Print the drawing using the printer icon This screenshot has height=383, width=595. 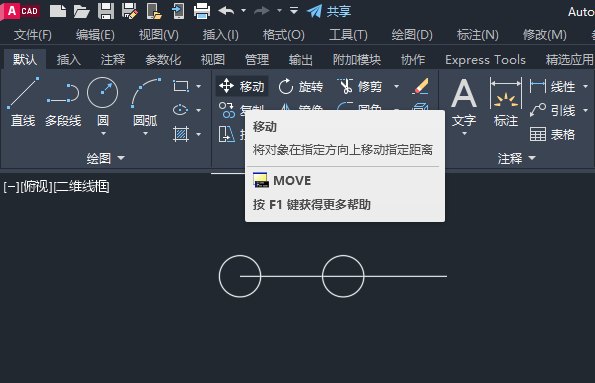point(201,11)
